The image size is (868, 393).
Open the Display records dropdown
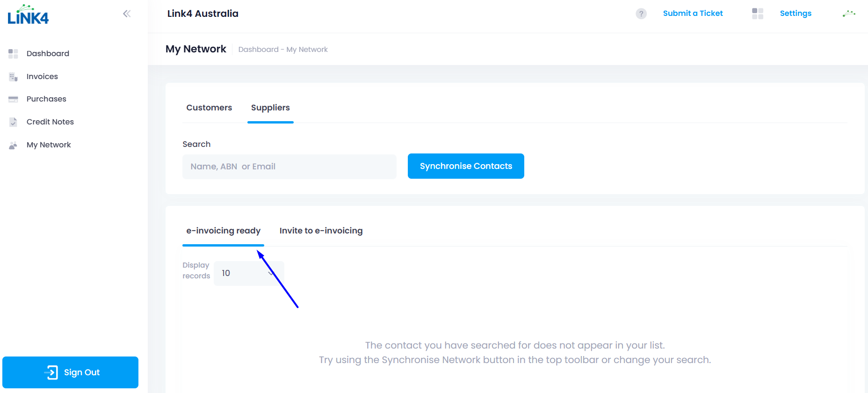coord(249,273)
